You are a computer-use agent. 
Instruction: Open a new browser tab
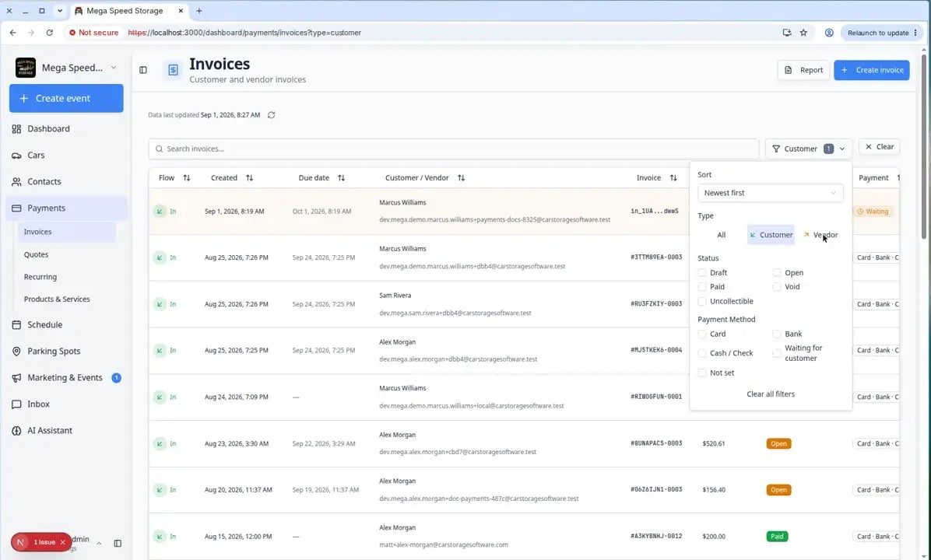point(199,11)
